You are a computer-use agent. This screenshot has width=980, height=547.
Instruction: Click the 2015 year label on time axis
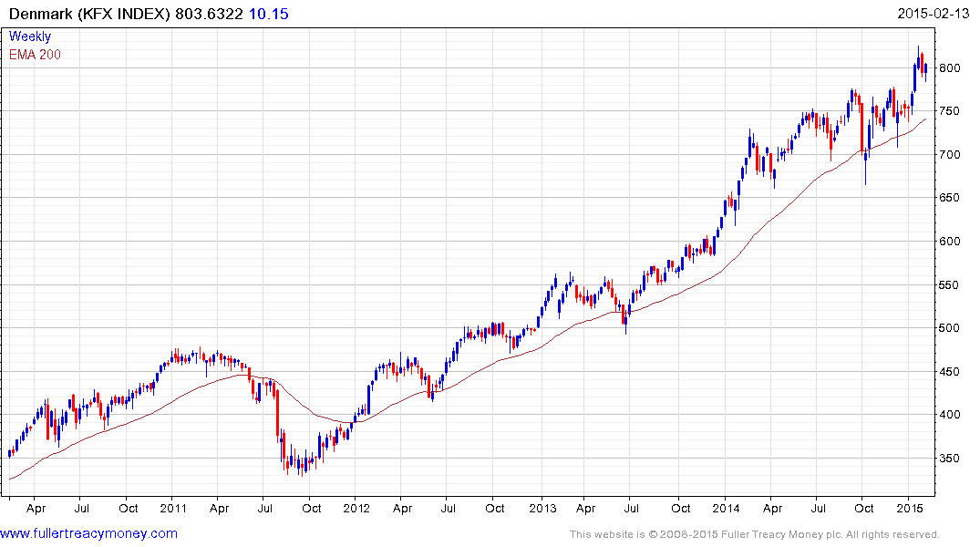coord(910,508)
